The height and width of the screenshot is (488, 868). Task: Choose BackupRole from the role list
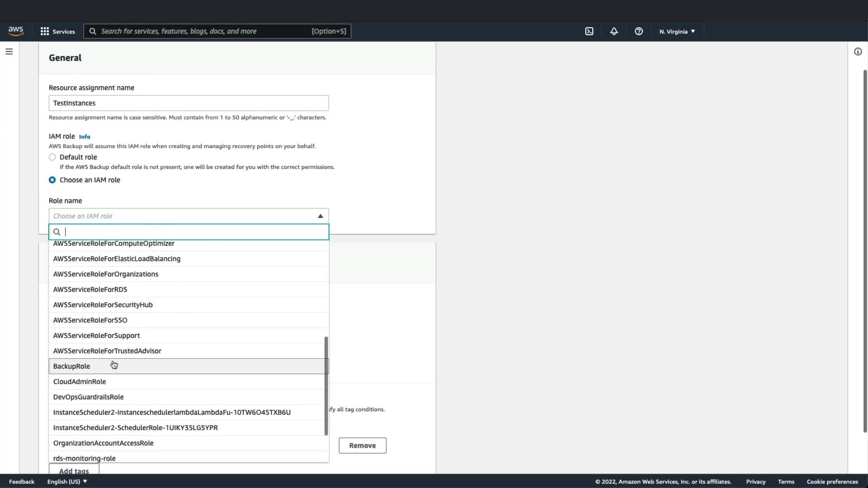coord(72,366)
